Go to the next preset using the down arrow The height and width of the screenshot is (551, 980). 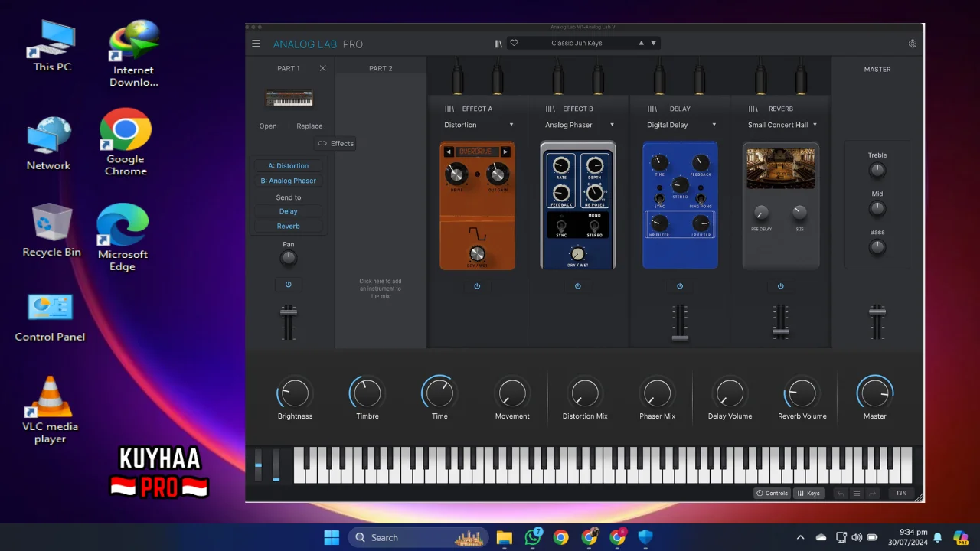pyautogui.click(x=654, y=44)
